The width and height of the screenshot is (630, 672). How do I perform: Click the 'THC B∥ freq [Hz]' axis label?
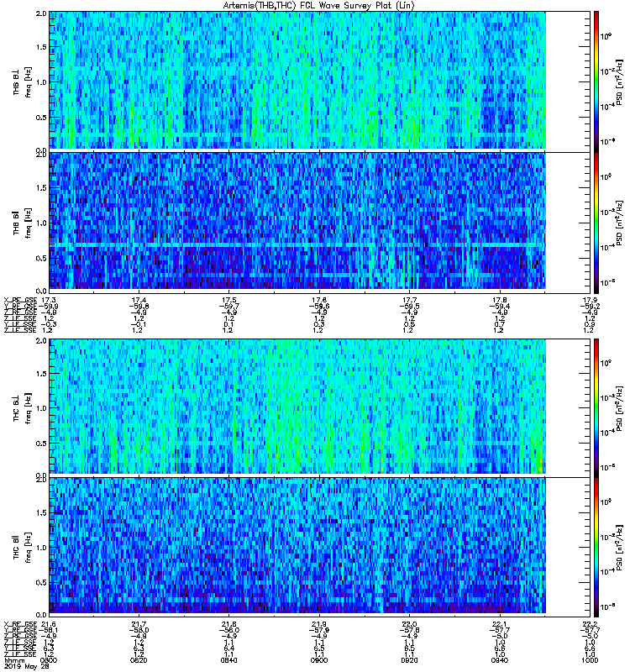22,548
